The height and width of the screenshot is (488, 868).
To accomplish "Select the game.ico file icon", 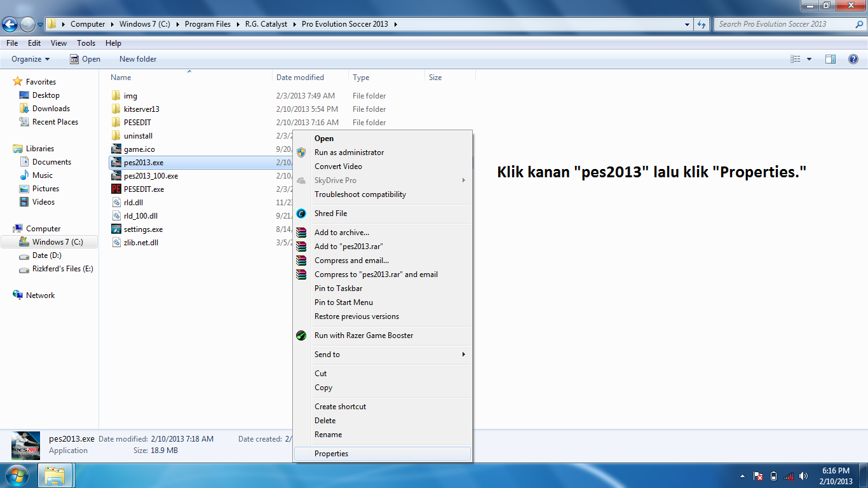I will tap(116, 149).
